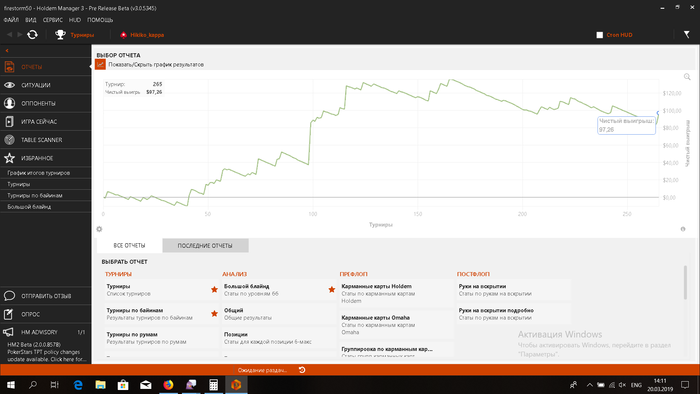This screenshot has width=700, height=394.
Task: Open Microsoft Store from the taskbar
Action: (x=123, y=385)
